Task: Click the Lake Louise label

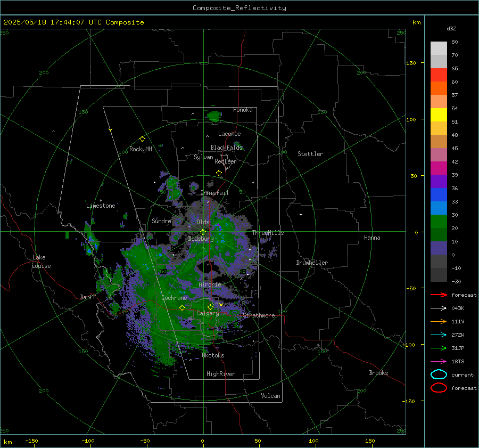Action: (x=41, y=262)
